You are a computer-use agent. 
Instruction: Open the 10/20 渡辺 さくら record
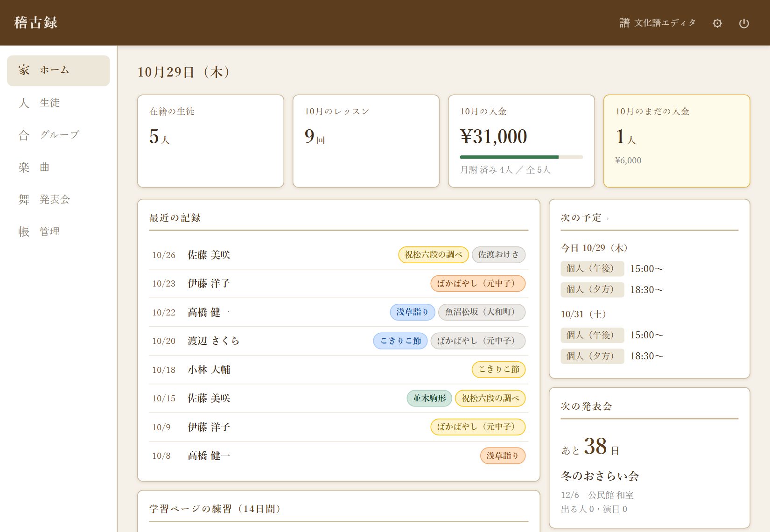(339, 341)
